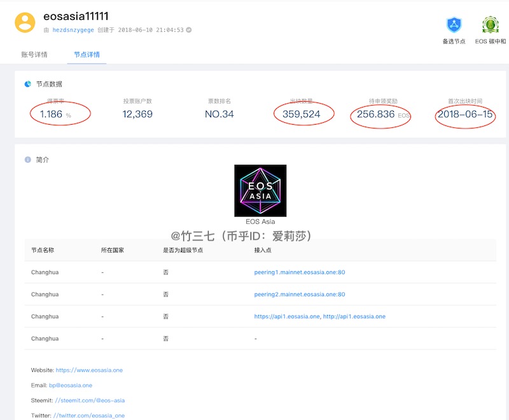Viewport: 509px width, 420px height.
Task: Visit the https://www.eosasia.one website link
Action: (x=89, y=370)
